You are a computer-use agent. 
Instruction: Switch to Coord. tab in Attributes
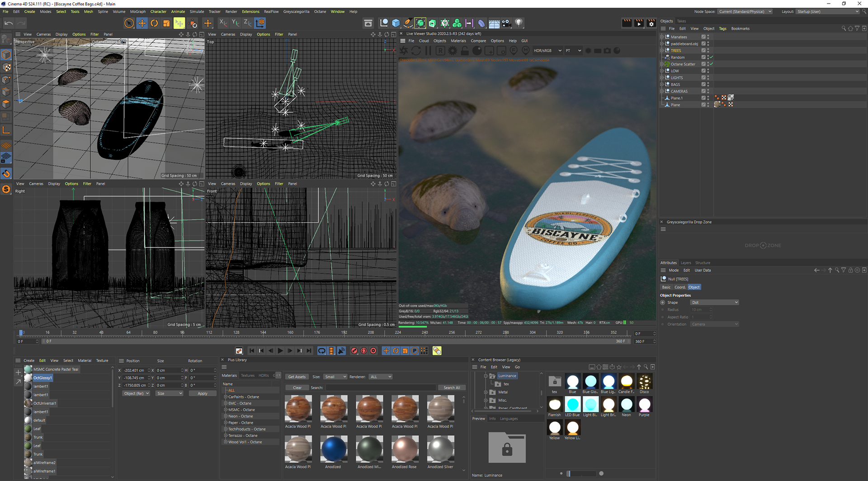pos(680,287)
